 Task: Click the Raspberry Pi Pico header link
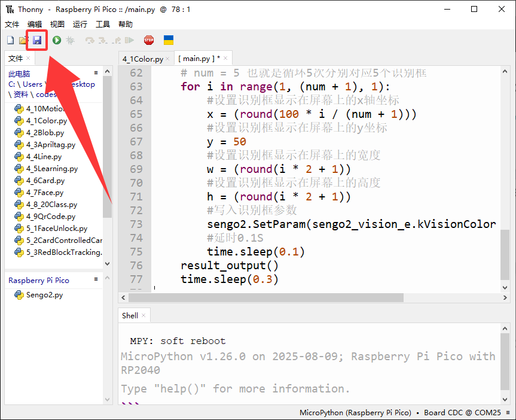click(39, 281)
